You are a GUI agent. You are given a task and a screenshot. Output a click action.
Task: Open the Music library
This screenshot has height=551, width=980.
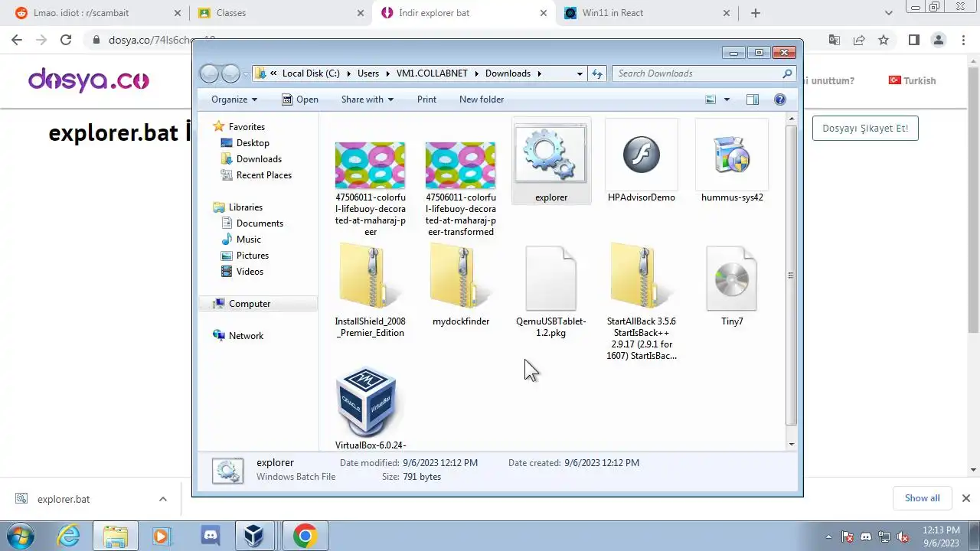tap(248, 240)
